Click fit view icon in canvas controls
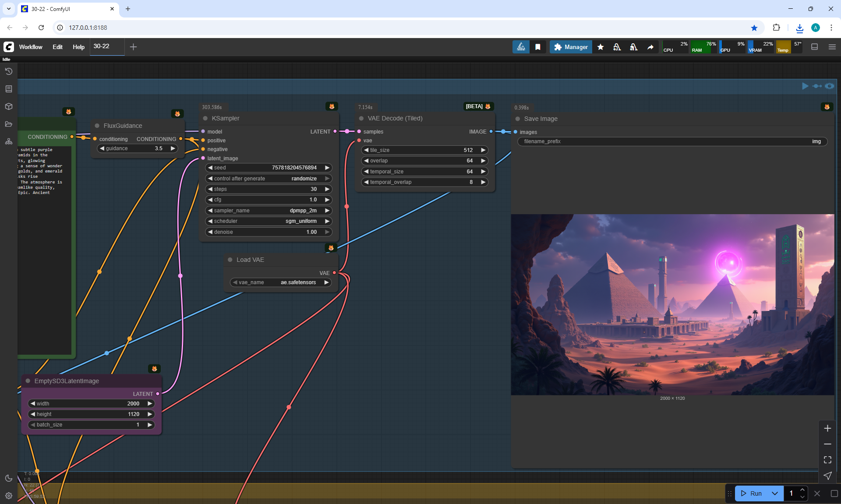Image resolution: width=841 pixels, height=504 pixels. [x=827, y=460]
